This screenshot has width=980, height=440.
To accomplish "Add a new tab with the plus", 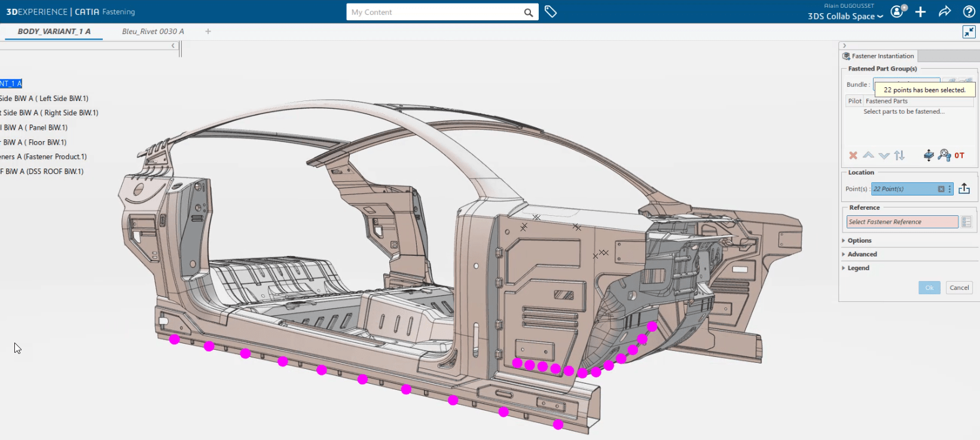I will point(208,32).
